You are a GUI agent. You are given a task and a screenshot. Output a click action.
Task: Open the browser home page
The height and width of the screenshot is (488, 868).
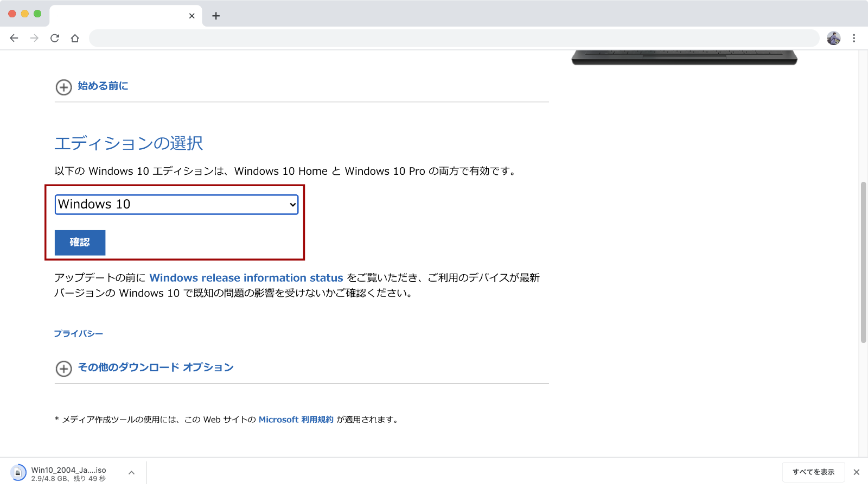pyautogui.click(x=75, y=38)
